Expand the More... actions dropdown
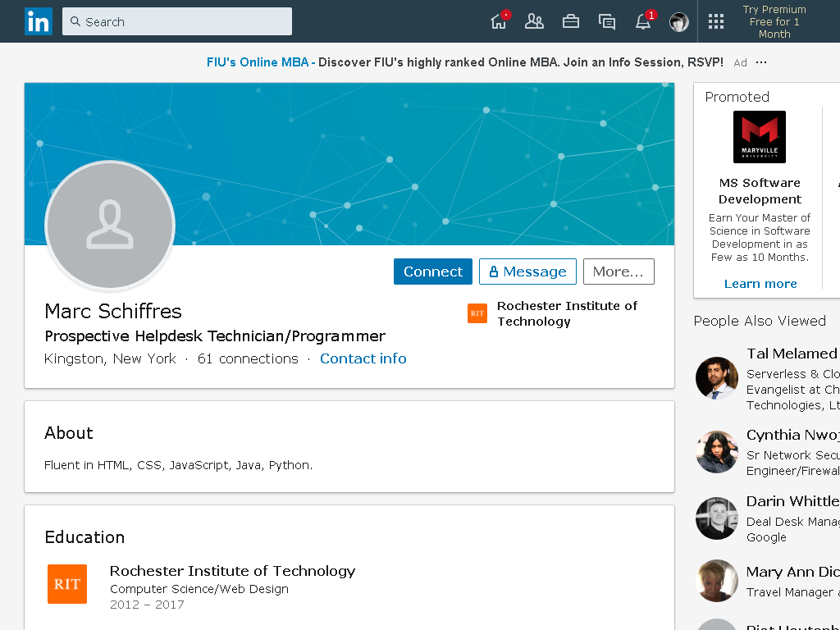This screenshot has width=840, height=630. [619, 272]
